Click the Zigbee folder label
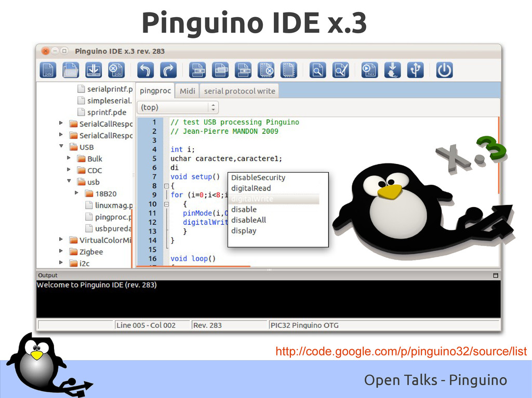This screenshot has height=398, width=532. (91, 252)
